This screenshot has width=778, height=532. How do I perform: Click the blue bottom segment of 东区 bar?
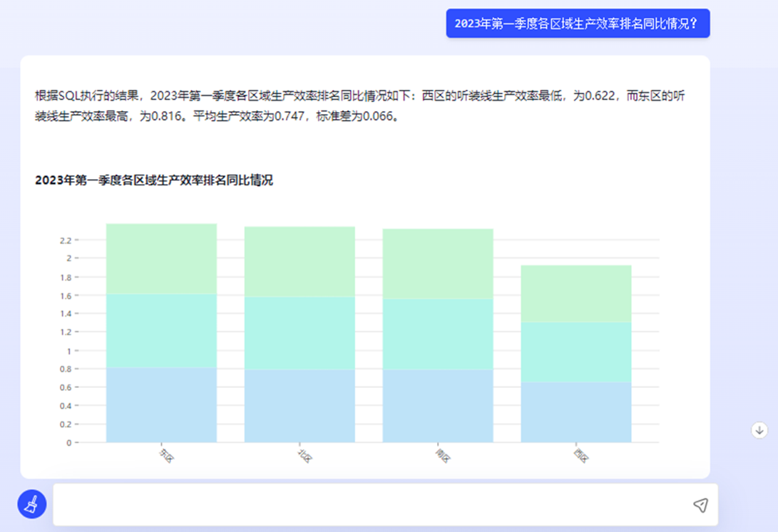tap(161, 405)
